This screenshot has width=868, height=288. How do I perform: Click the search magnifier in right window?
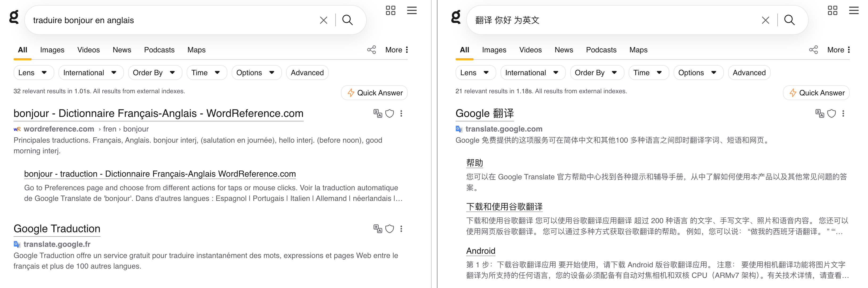[x=789, y=20]
